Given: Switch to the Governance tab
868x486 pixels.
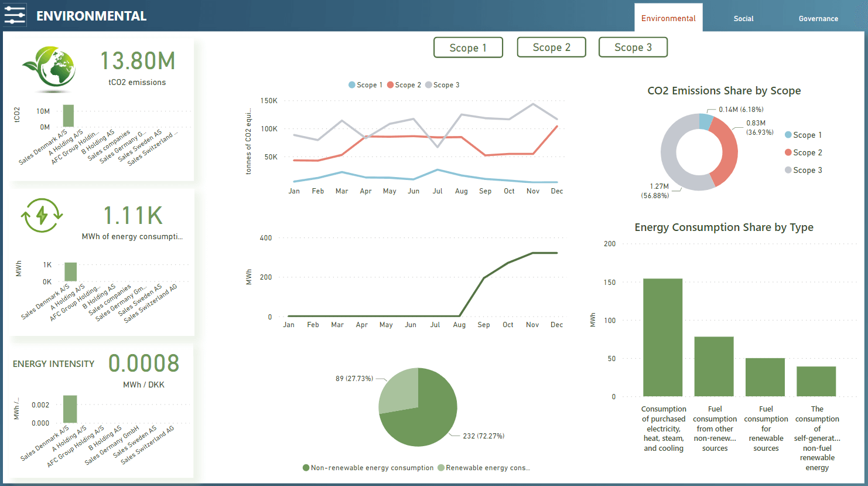Looking at the screenshot, I should [818, 18].
